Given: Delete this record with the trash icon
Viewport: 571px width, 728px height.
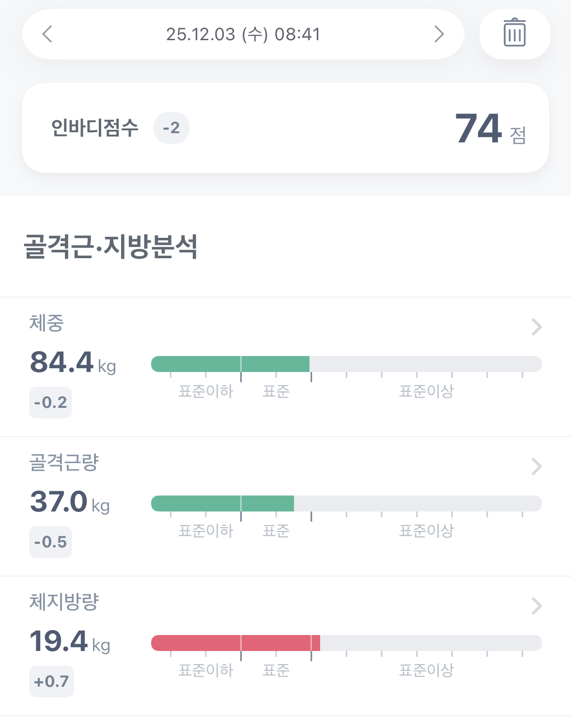Looking at the screenshot, I should (x=514, y=34).
